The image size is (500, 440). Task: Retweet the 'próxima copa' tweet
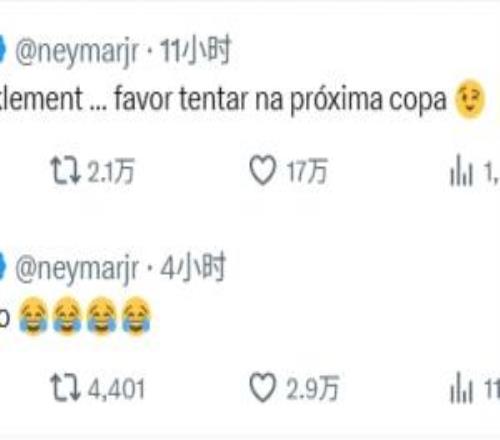pos(65,171)
